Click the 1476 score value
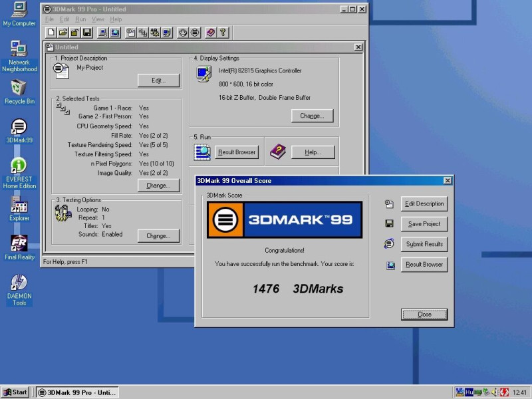This screenshot has width=532, height=399. point(265,289)
